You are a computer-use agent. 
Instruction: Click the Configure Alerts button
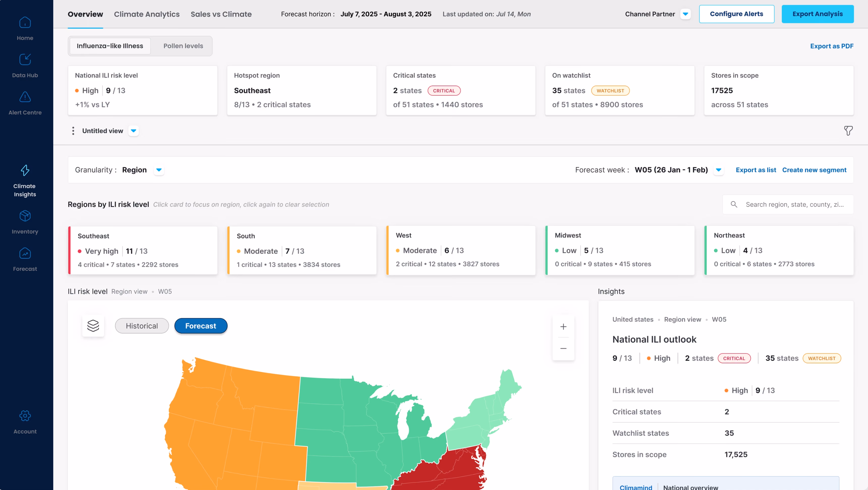coord(736,14)
